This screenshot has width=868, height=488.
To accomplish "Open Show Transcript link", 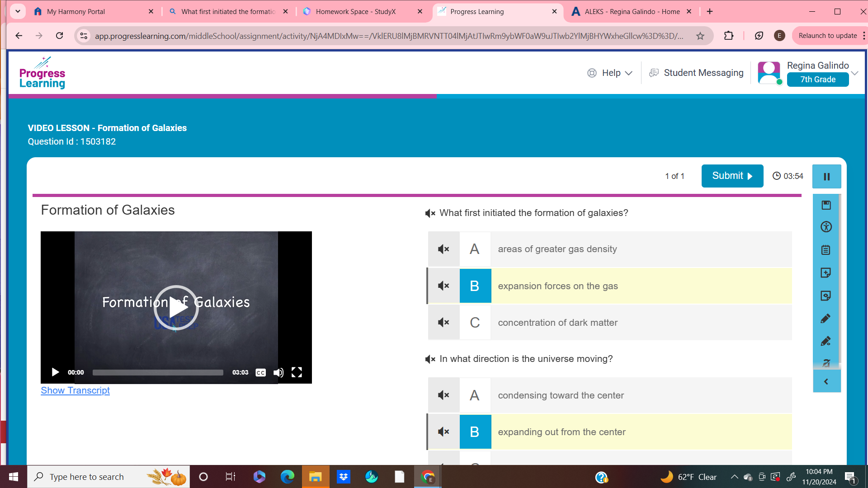I will coord(75,390).
